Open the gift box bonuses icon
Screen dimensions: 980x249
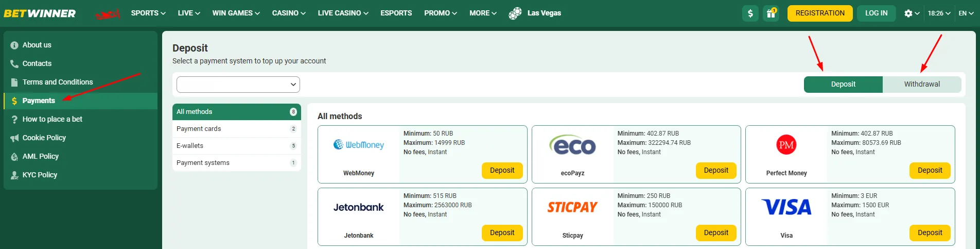point(771,13)
